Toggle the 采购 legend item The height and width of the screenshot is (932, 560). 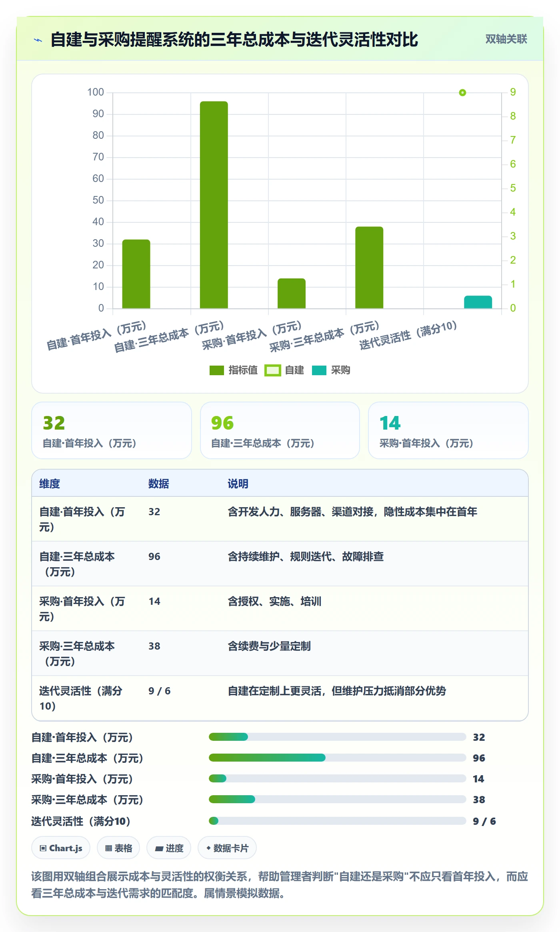pyautogui.click(x=331, y=370)
